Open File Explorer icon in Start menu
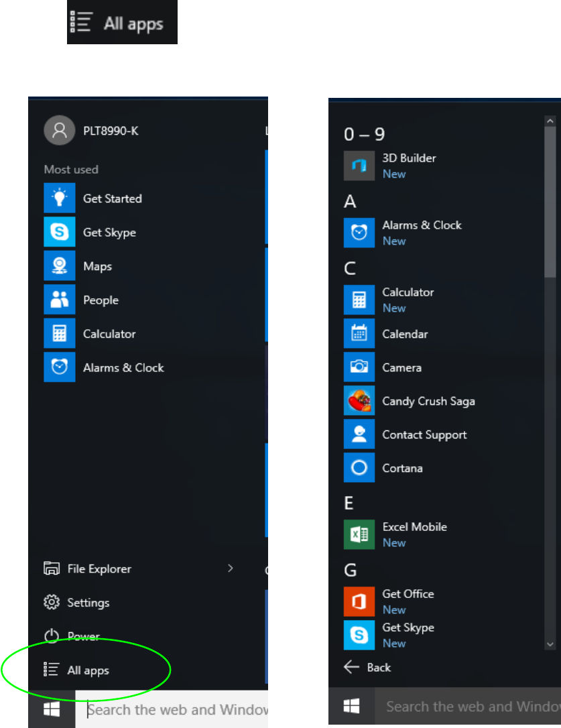Viewport: 561px width, 728px height. 52,568
